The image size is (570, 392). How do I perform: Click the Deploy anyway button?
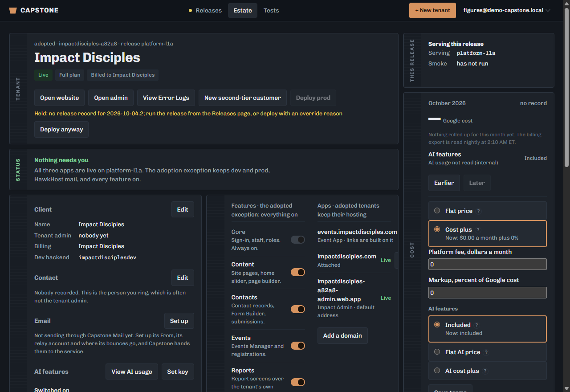tap(61, 129)
